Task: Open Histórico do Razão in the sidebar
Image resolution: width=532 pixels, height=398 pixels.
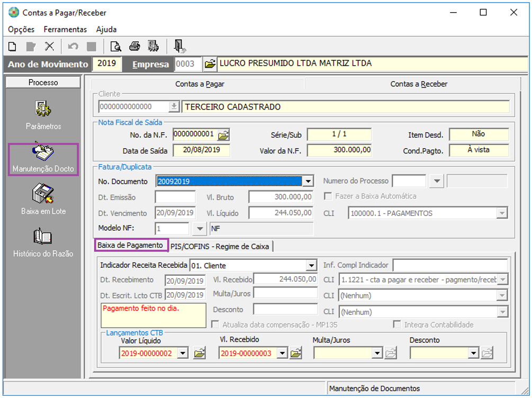Action: point(43,242)
